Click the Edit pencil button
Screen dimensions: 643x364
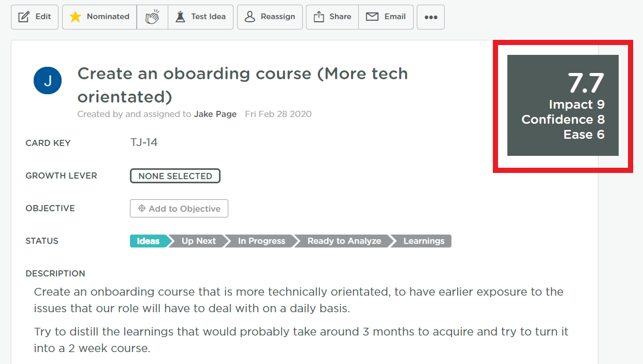pyautogui.click(x=35, y=17)
